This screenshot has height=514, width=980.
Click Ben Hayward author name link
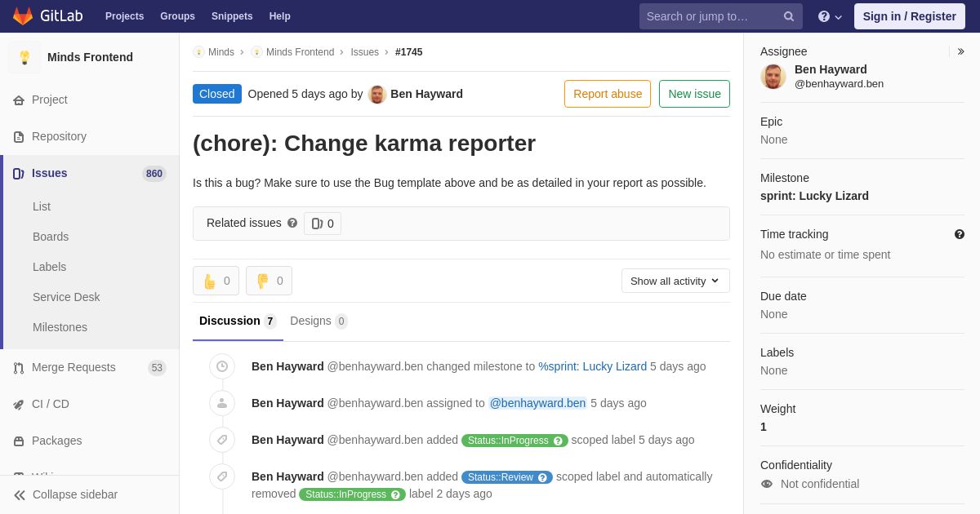tap(426, 94)
